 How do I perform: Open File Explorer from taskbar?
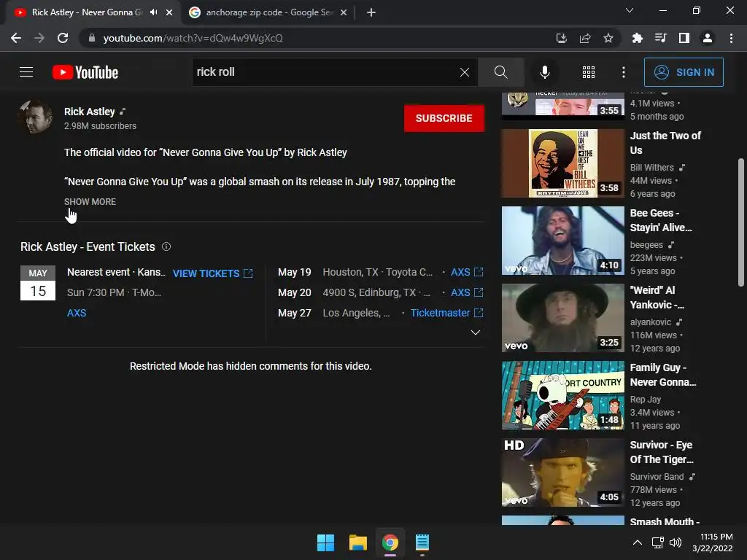tap(357, 542)
